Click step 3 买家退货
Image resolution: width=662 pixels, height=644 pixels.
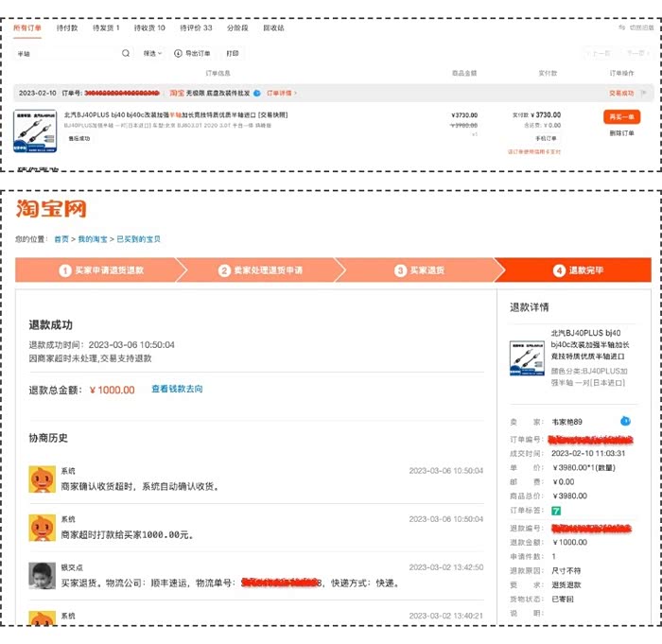(419, 270)
